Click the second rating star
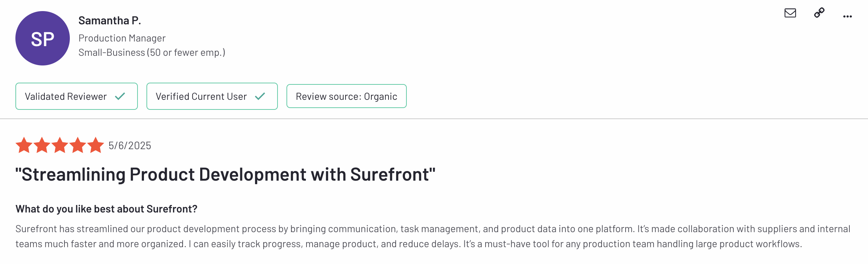The height and width of the screenshot is (264, 868). coord(42,145)
